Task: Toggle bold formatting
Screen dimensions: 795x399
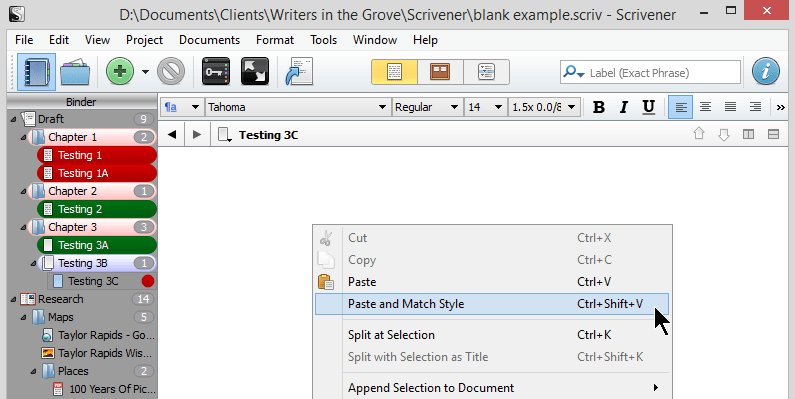Action: pos(599,107)
